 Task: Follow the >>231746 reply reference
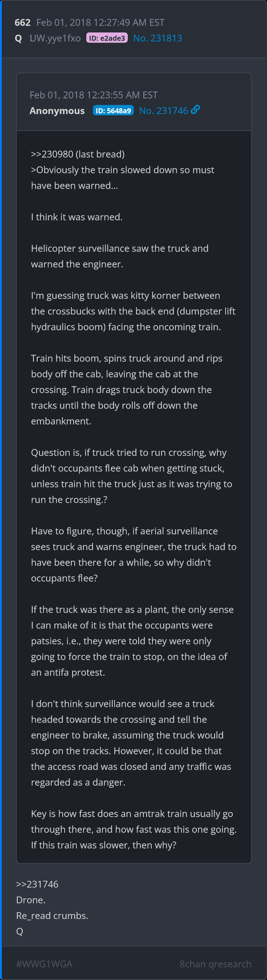pos(37,884)
